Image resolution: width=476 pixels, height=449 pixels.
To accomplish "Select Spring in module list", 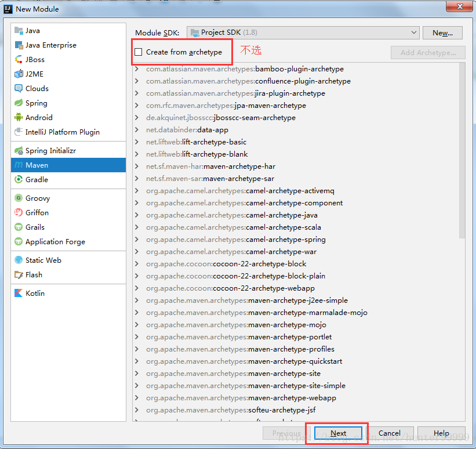I will coord(68,103).
